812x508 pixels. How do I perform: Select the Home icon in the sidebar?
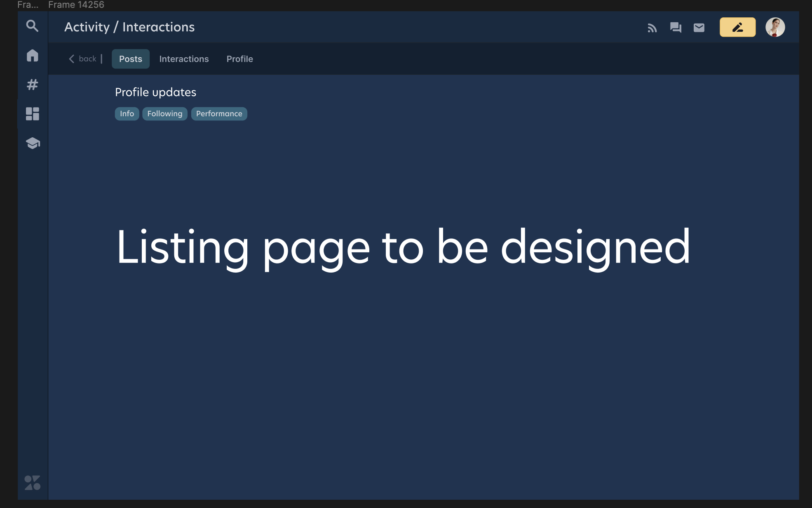coord(32,55)
